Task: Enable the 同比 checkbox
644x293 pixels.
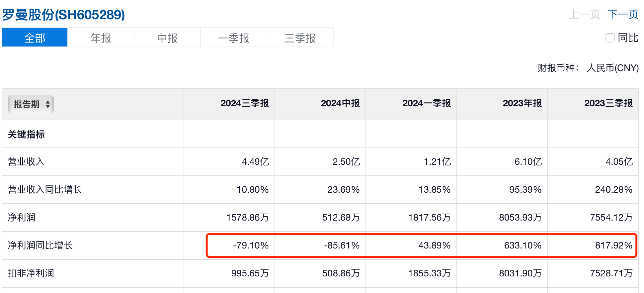Action: pyautogui.click(x=610, y=38)
